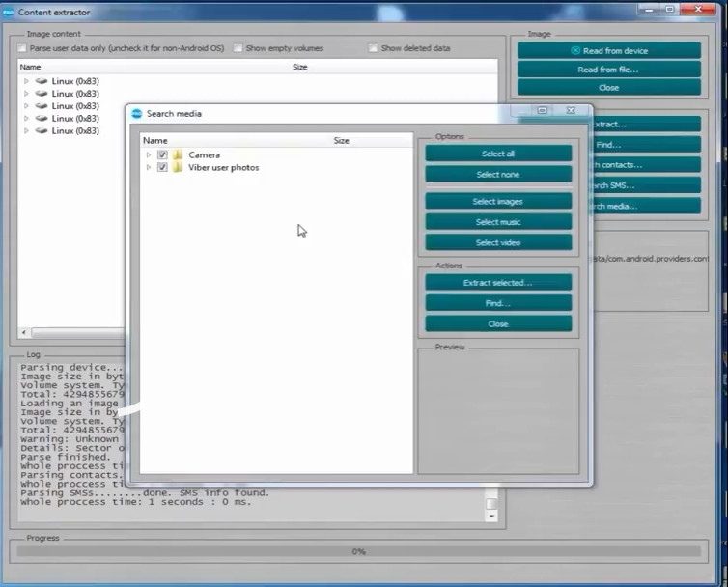The image size is (728, 587).
Task: Click Search media button in Content extractor
Action: click(x=647, y=206)
